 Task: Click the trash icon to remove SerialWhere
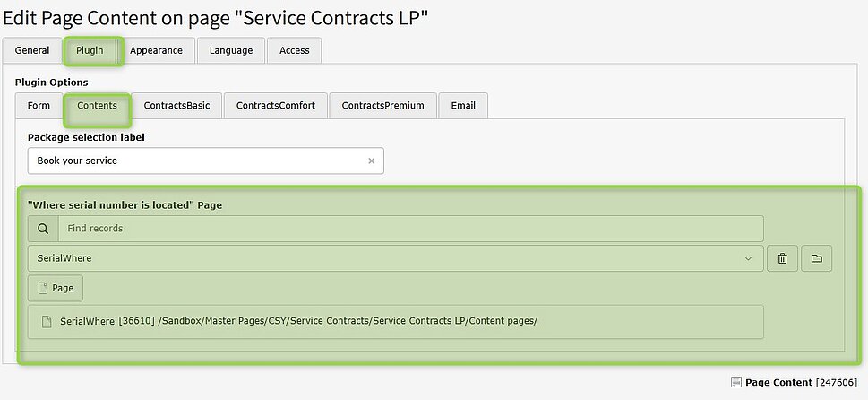[x=782, y=258]
